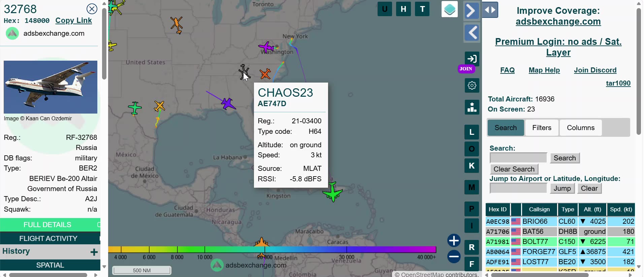Select the green small plane over Texas

pos(135,108)
